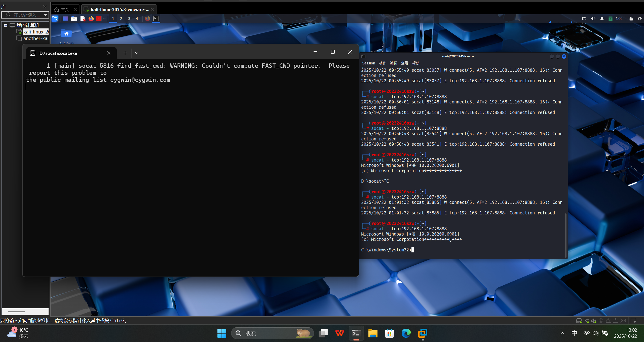Open the Edge browser from Windows taskbar
This screenshot has height=342, width=644.
point(406,333)
